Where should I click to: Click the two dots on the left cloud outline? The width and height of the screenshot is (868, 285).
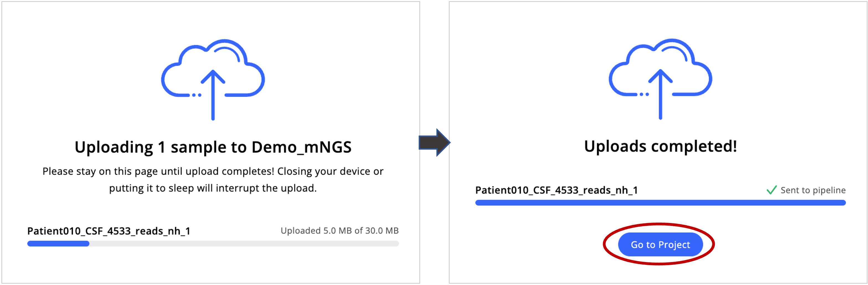[197, 95]
